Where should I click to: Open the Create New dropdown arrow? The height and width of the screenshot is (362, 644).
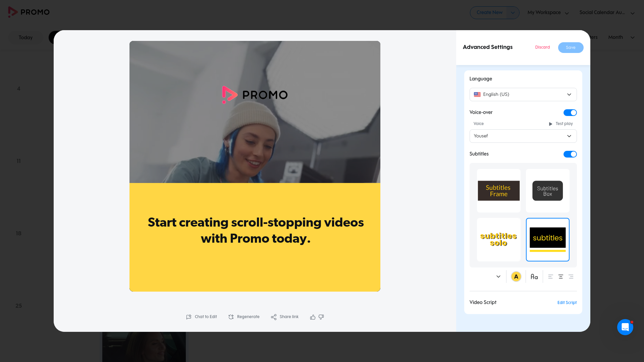point(513,13)
